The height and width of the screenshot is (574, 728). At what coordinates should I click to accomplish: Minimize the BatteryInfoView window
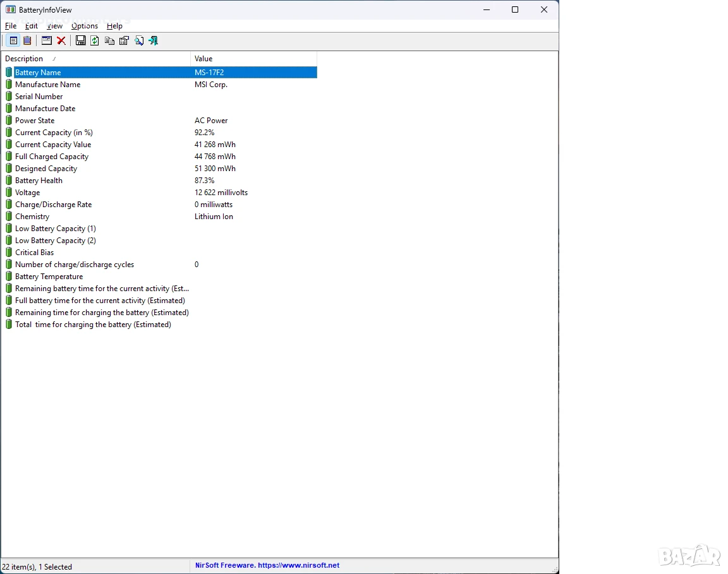(x=487, y=9)
